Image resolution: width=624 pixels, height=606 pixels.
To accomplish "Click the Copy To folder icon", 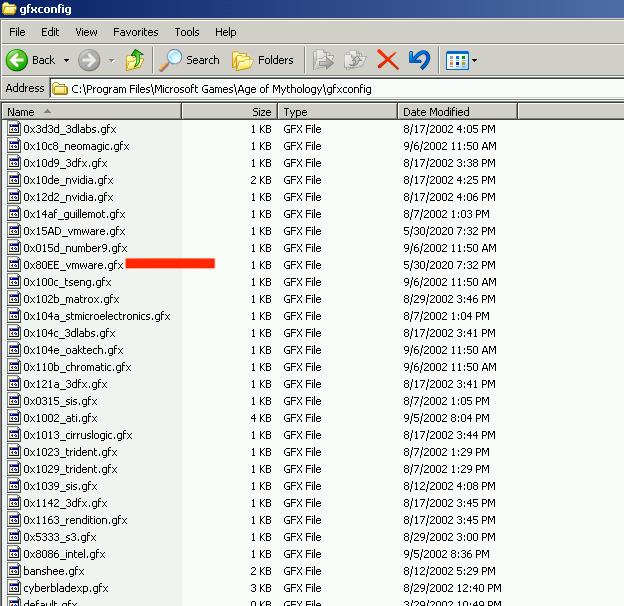I will 355,60.
